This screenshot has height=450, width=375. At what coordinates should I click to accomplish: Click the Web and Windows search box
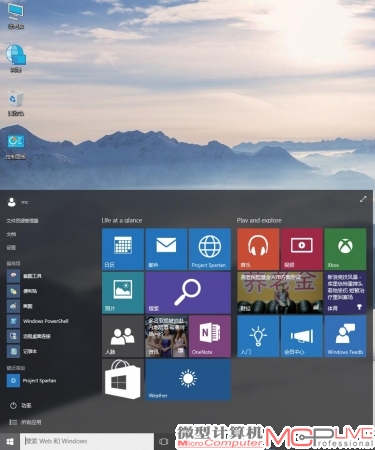[x=87, y=441]
